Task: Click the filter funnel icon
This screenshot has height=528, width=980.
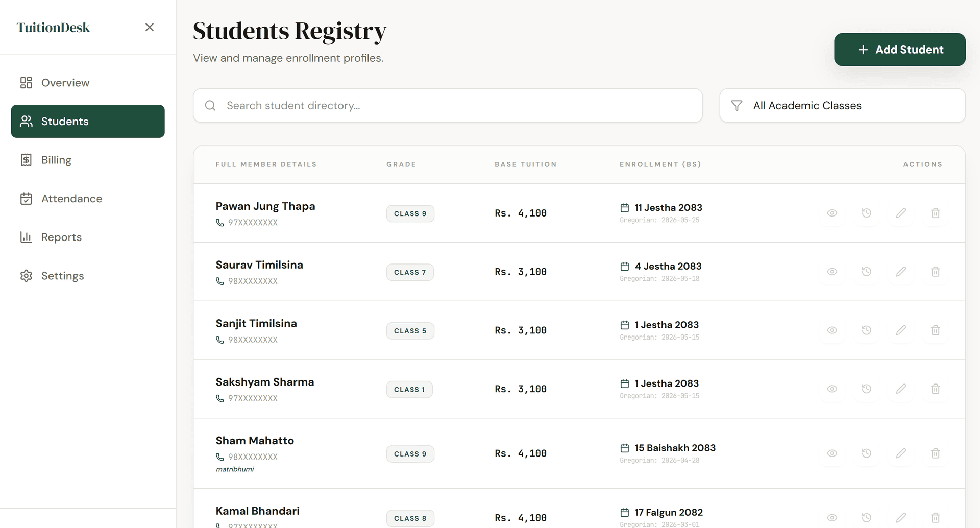Action: coord(737,106)
